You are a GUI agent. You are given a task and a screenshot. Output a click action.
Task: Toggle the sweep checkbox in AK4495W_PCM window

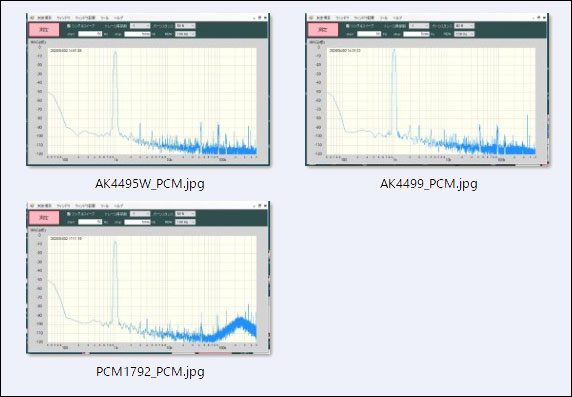(68, 26)
